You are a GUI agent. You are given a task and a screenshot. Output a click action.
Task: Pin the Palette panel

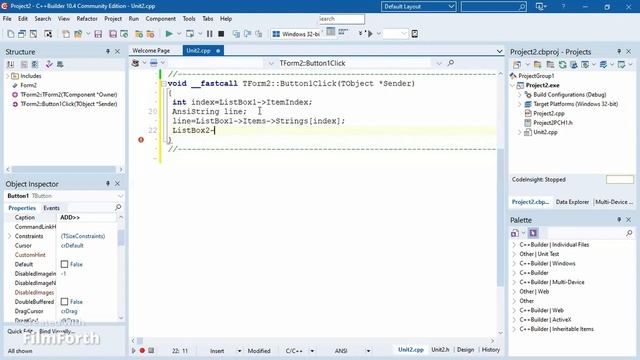(619, 220)
